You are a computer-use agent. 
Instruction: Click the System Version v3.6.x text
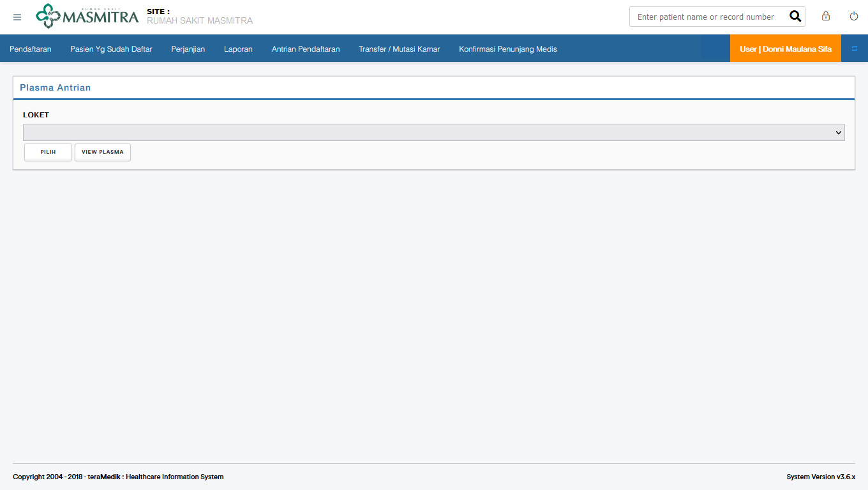coord(821,477)
